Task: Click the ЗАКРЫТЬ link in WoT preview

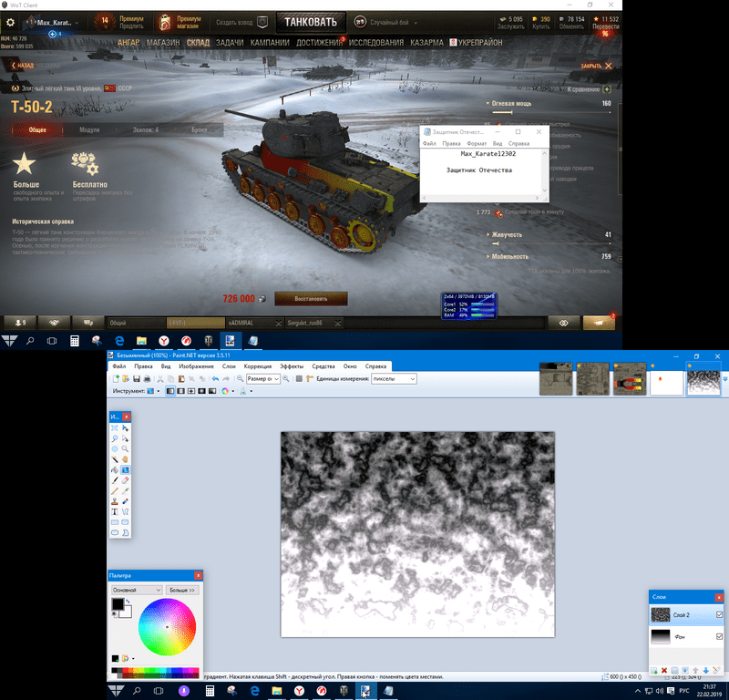Action: pos(596,66)
